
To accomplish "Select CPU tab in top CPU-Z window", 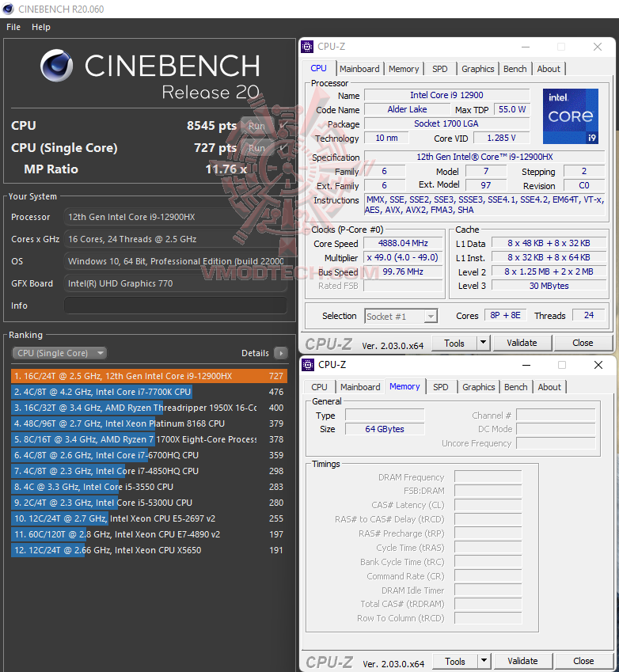I will pyautogui.click(x=318, y=69).
